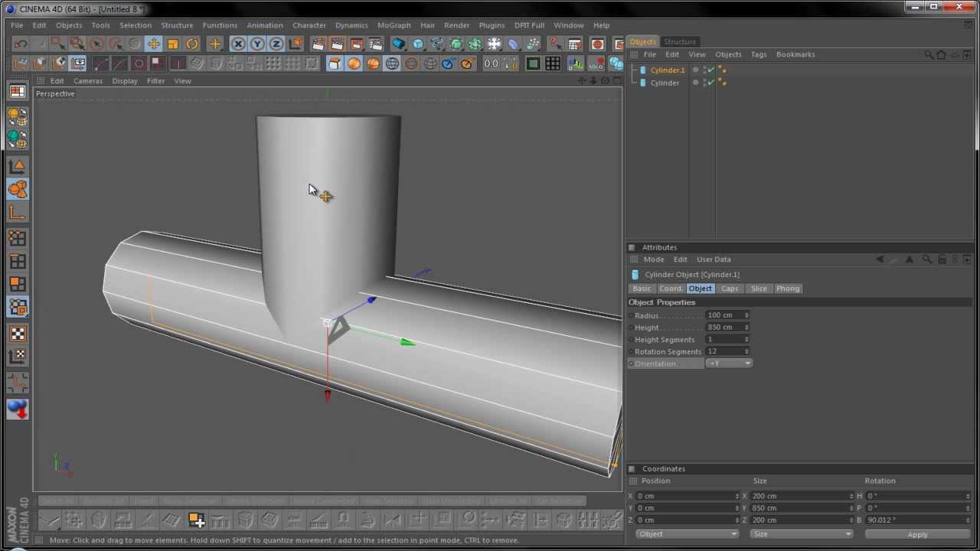Click the Radius stepper arrows
The image size is (980, 551).
click(746, 315)
